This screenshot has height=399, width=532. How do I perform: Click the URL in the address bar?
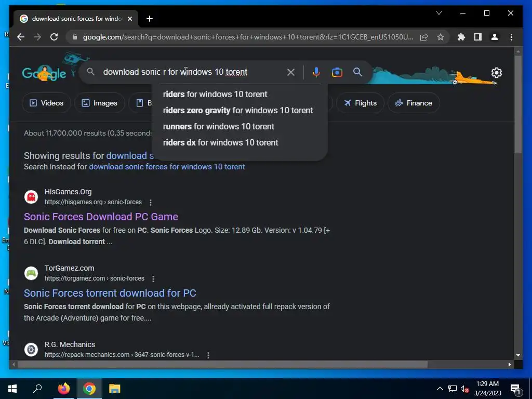248,37
